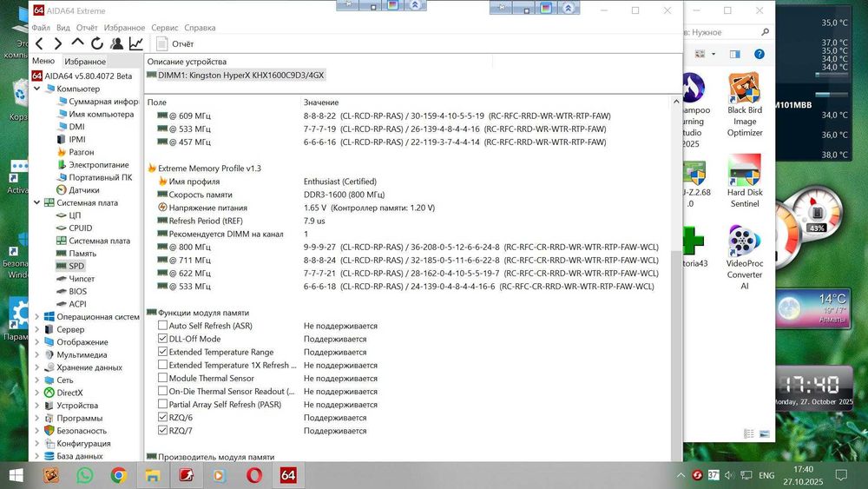Switch to the Меню tab in sidebar
868x489 pixels.
(43, 61)
